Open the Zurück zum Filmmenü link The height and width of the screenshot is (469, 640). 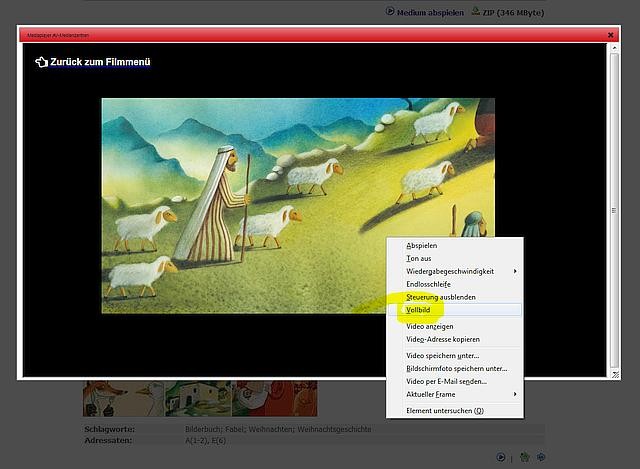point(100,62)
